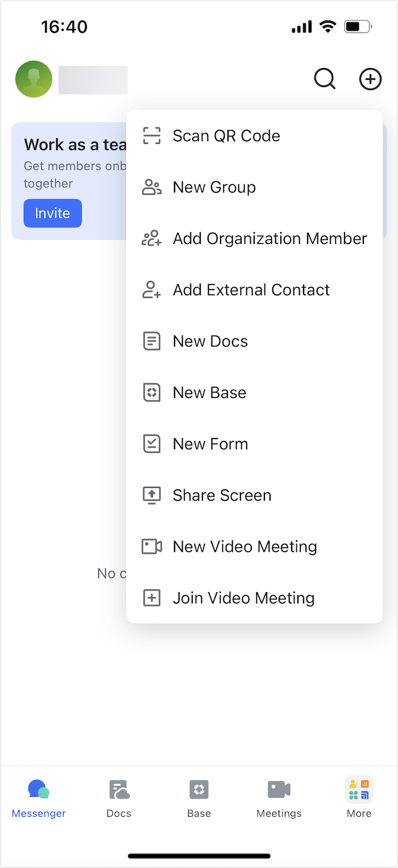Viewport: 398px width, 868px height.
Task: Open the Add Organization Member option
Action: click(151, 238)
